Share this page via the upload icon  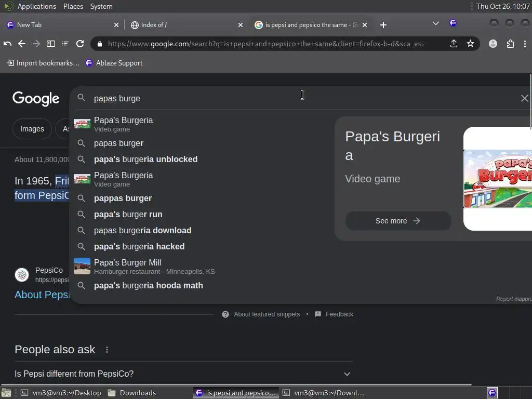(x=454, y=44)
